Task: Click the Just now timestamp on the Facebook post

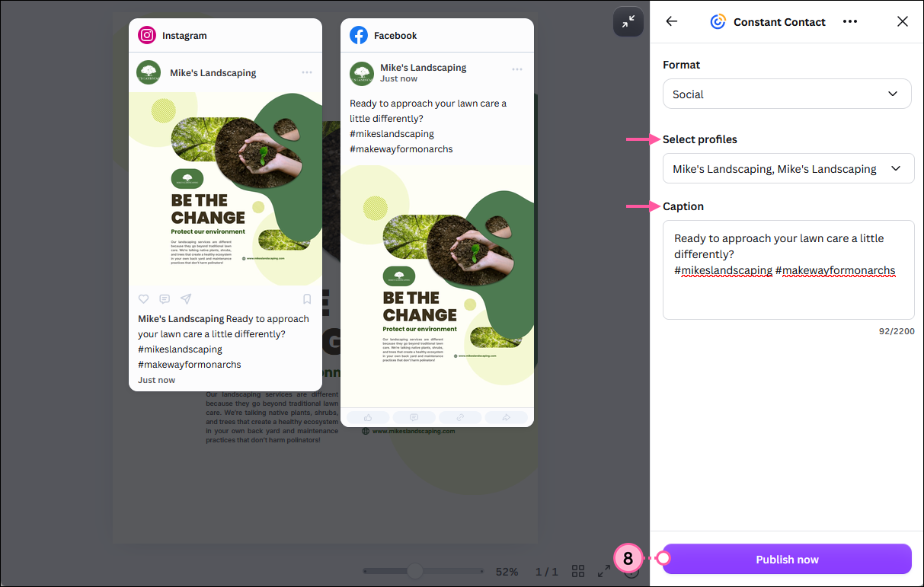Action: [x=399, y=78]
